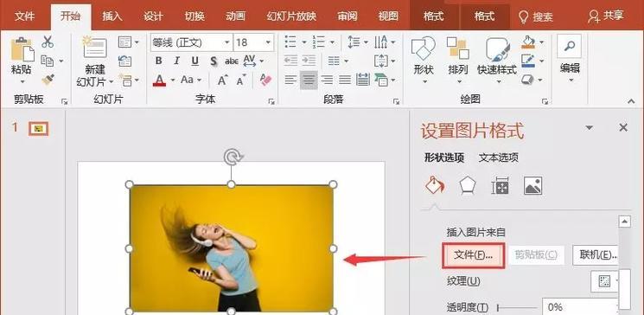Increase font size with larger A icon
644x315 pixels.
223,80
